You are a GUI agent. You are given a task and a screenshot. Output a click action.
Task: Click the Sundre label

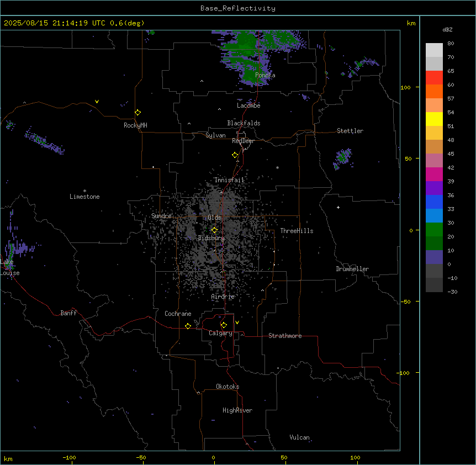coord(161,216)
